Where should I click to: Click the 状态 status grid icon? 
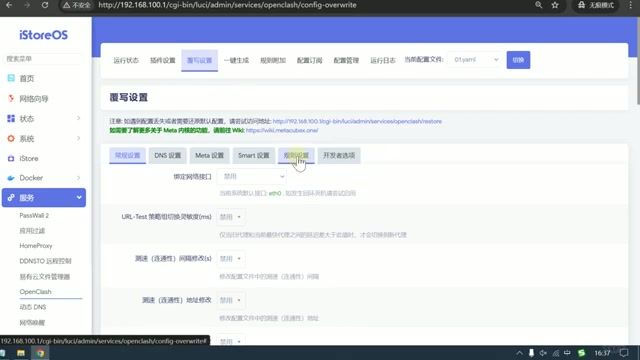tap(11, 118)
